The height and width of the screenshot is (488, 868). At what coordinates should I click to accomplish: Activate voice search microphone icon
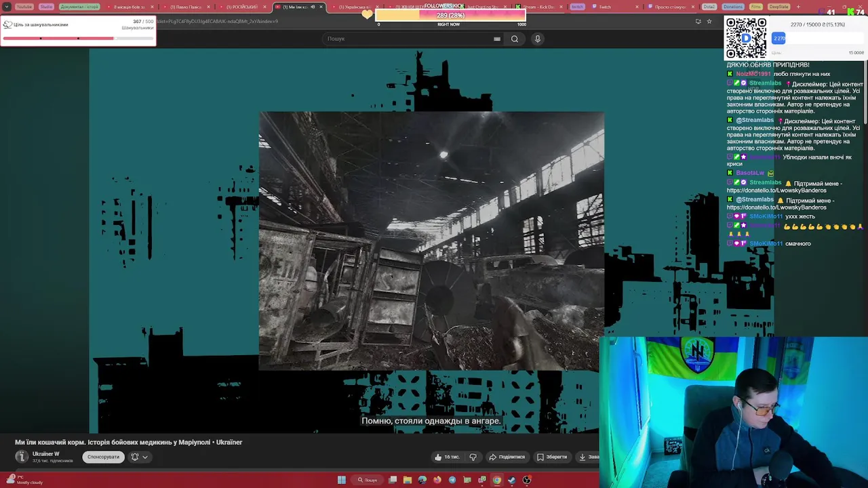pos(538,39)
